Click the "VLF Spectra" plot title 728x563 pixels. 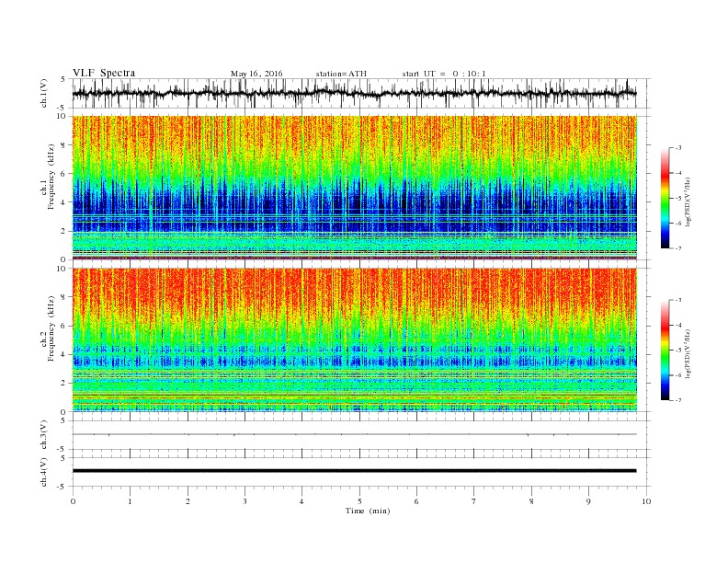(104, 73)
